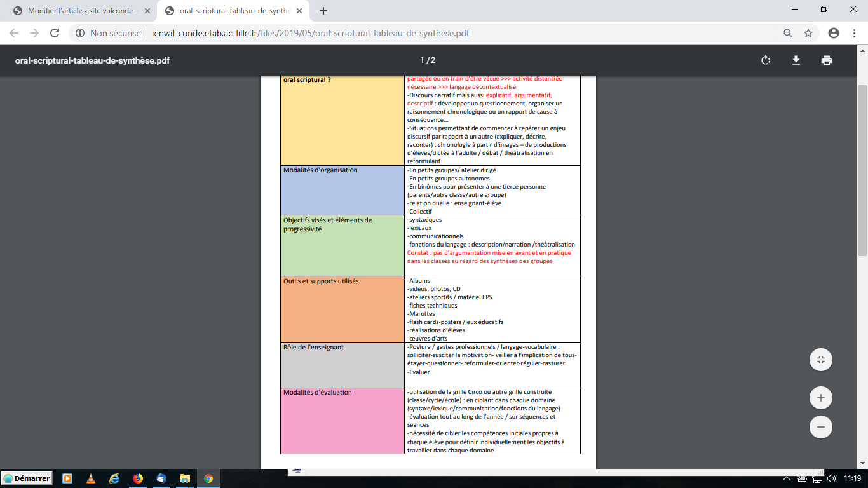Click the '-communicationnels' line

[x=435, y=236]
